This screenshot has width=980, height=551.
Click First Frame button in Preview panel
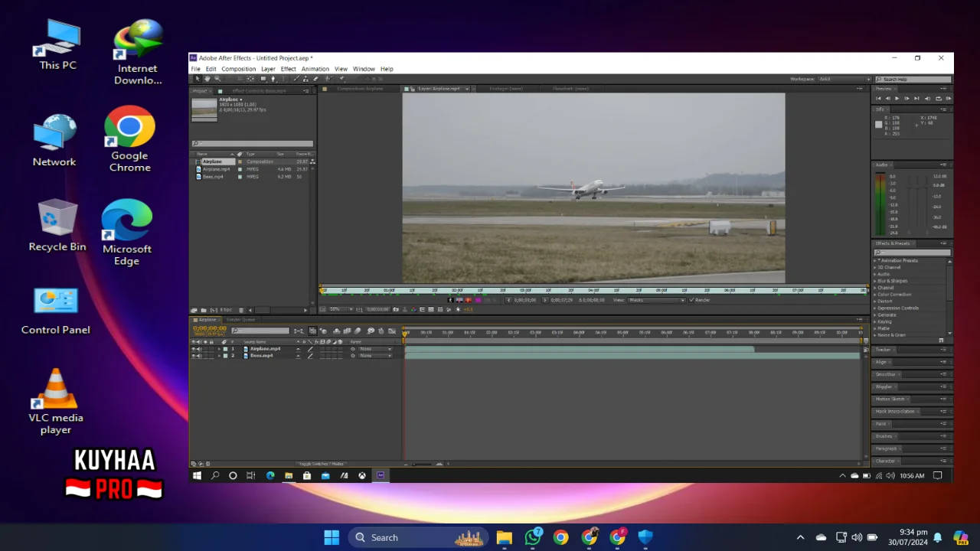878,99
